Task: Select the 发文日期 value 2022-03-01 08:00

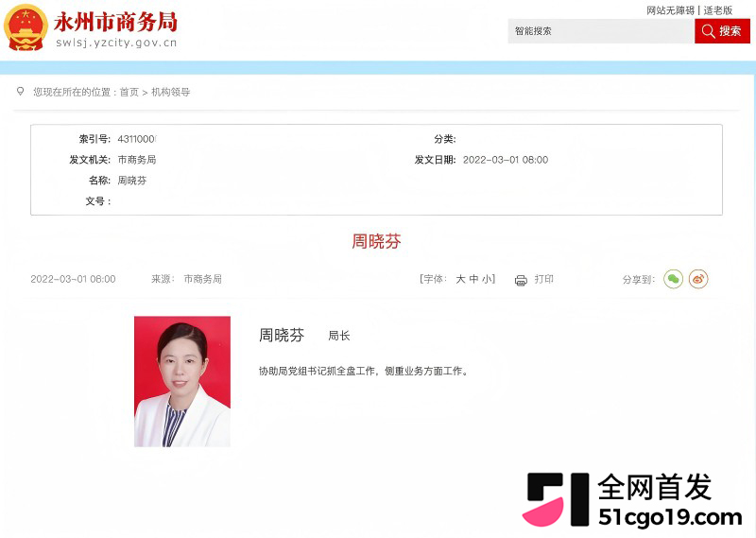Action: tap(506, 160)
